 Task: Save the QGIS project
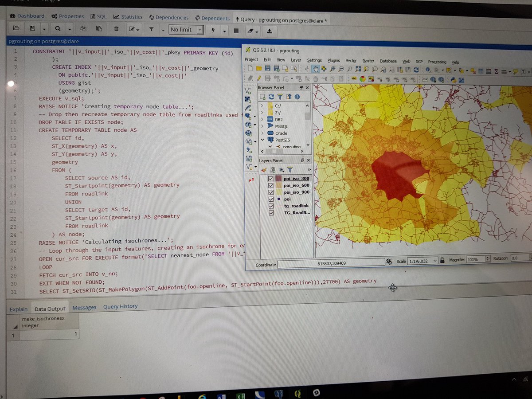pos(267,69)
